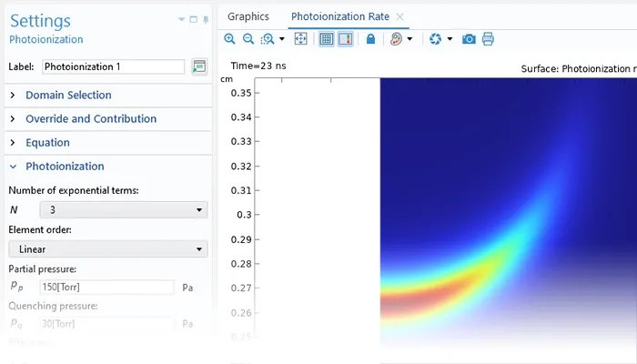This screenshot has height=364, width=637.
Task: Click the Zoom In magnifier icon
Action: coord(229,39)
